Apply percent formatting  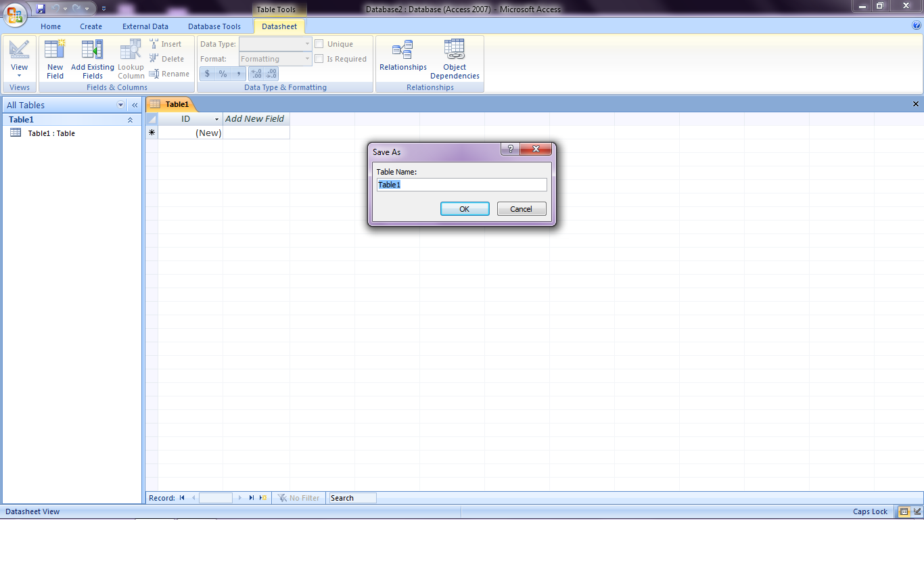pos(223,73)
